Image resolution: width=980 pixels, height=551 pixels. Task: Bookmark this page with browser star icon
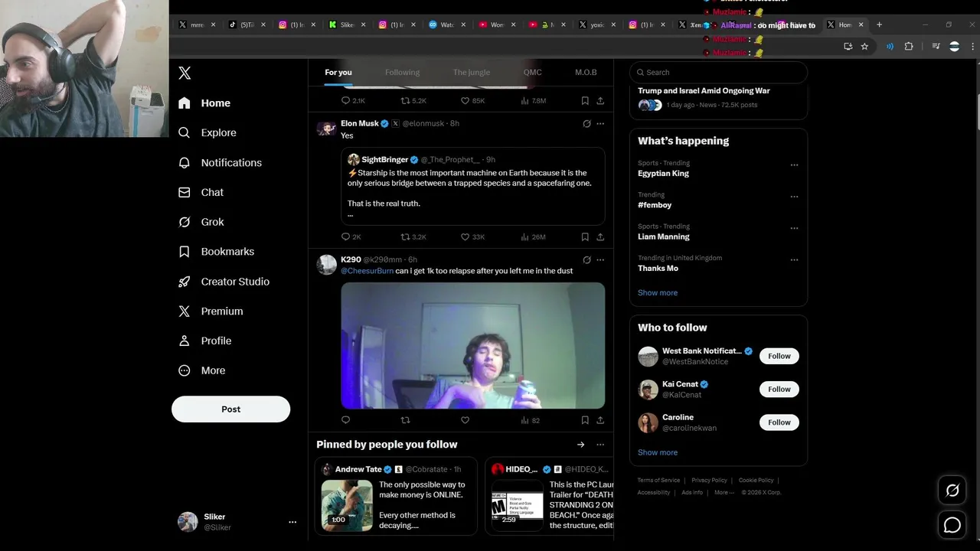(864, 47)
